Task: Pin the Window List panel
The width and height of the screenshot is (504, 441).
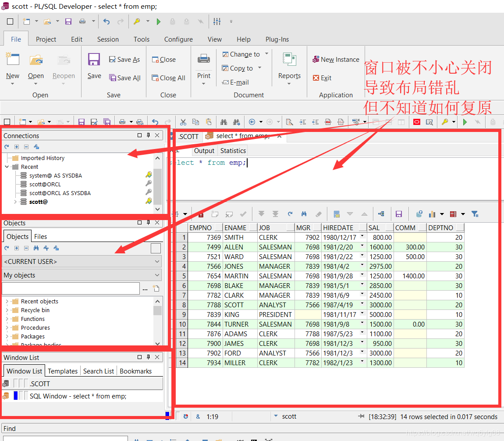Action: click(148, 357)
